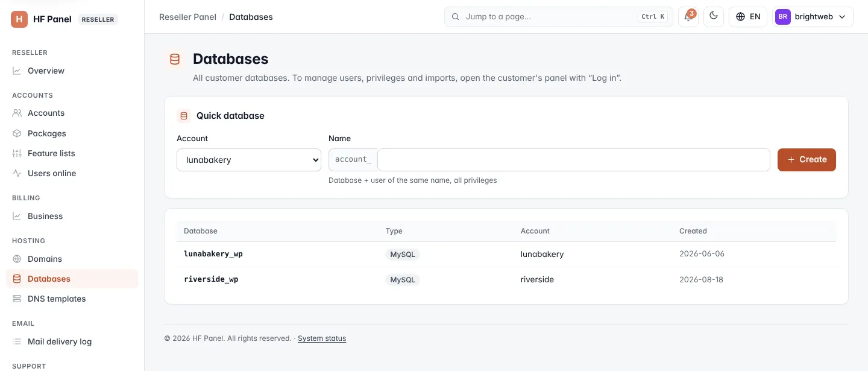Image resolution: width=868 pixels, height=371 pixels.
Task: Click the Mail delivery log list icon
Action: [17, 341]
